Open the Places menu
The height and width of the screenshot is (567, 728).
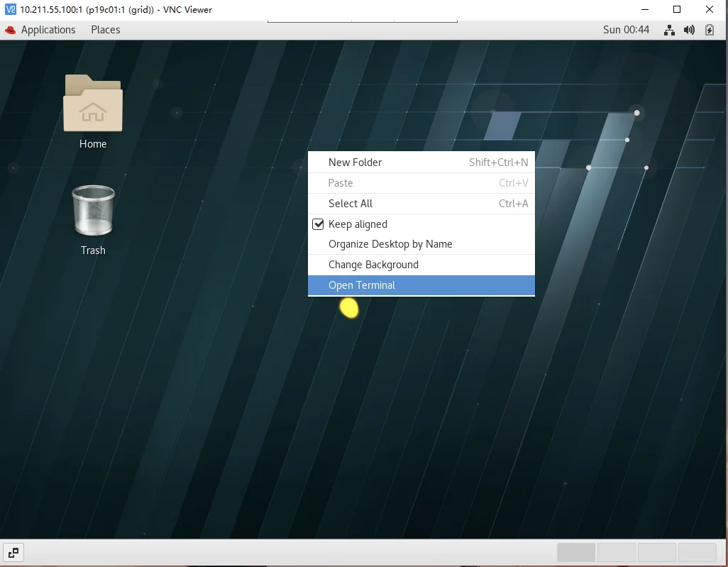tap(106, 30)
